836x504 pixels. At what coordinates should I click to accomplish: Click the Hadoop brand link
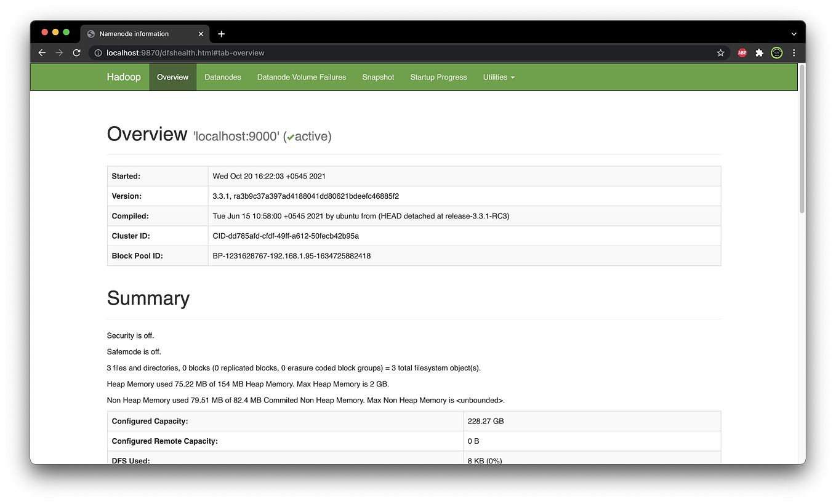[124, 77]
